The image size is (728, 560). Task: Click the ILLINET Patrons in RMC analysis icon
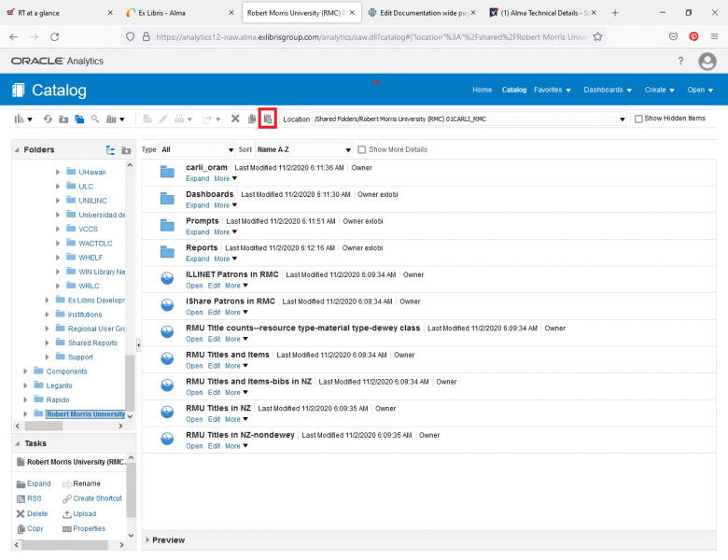click(x=167, y=278)
